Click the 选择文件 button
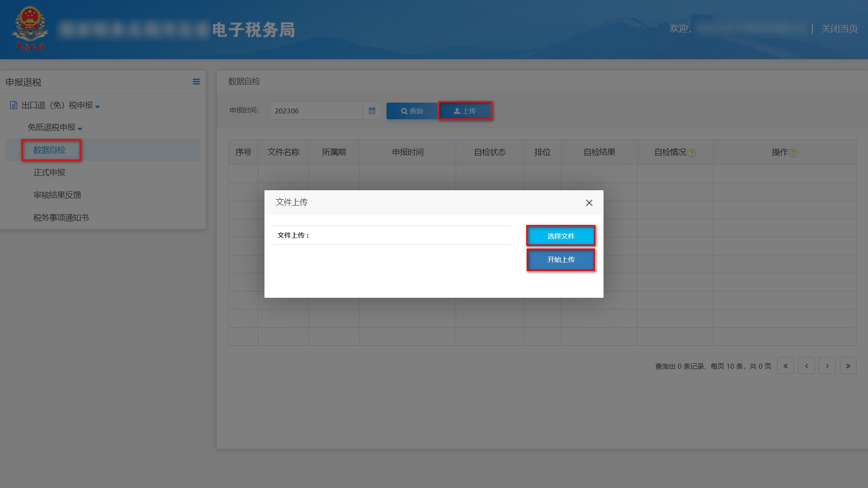Viewport: 868px width, 488px height. [x=561, y=235]
